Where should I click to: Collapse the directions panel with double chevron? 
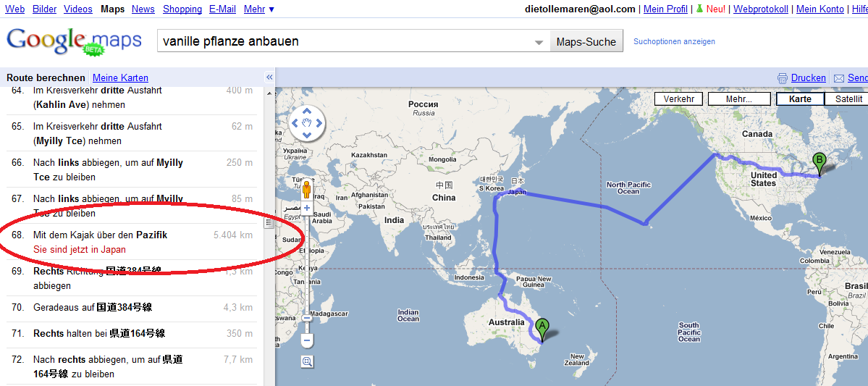click(269, 77)
